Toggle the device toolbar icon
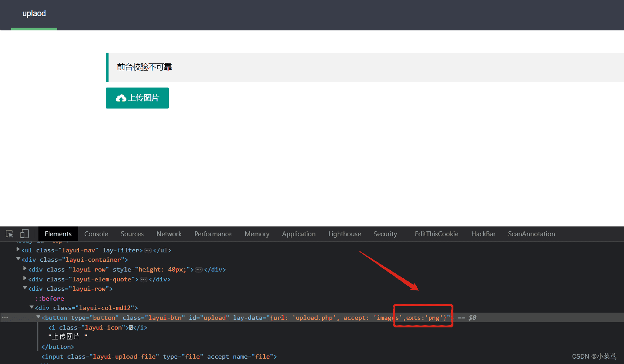Image resolution: width=624 pixels, height=364 pixels. coord(24,234)
